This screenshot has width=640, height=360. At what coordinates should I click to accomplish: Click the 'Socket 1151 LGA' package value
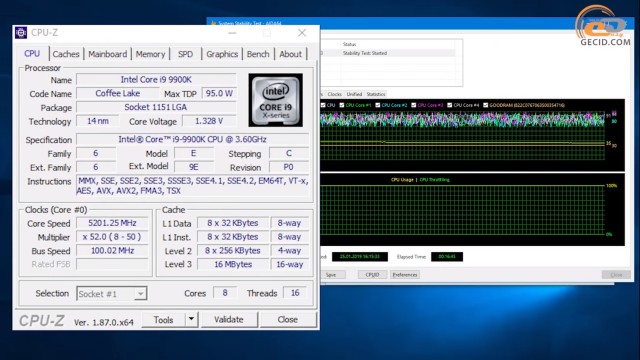point(156,107)
